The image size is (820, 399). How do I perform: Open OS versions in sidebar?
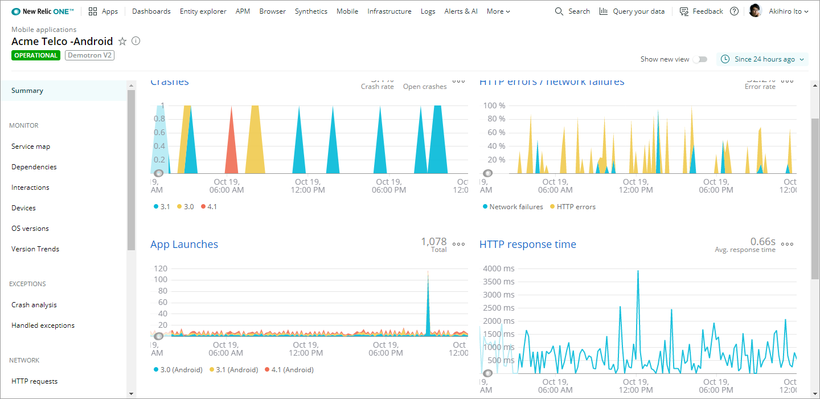(x=30, y=229)
